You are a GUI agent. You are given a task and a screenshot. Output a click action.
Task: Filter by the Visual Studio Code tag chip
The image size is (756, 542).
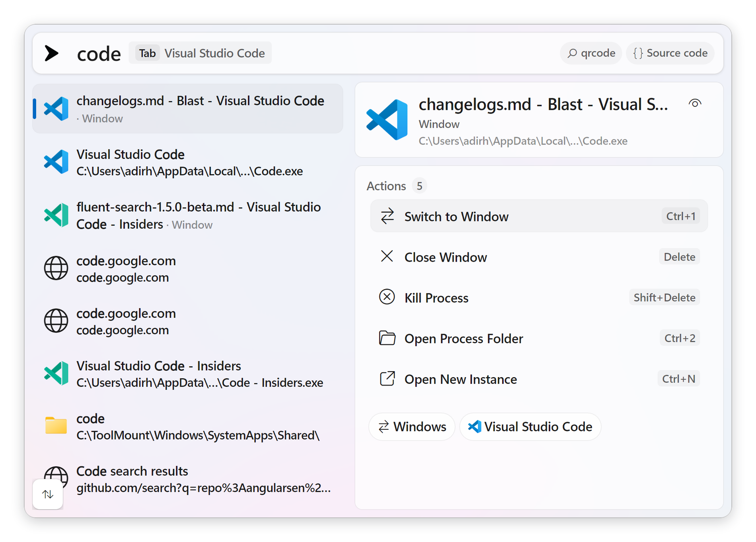[x=530, y=427]
